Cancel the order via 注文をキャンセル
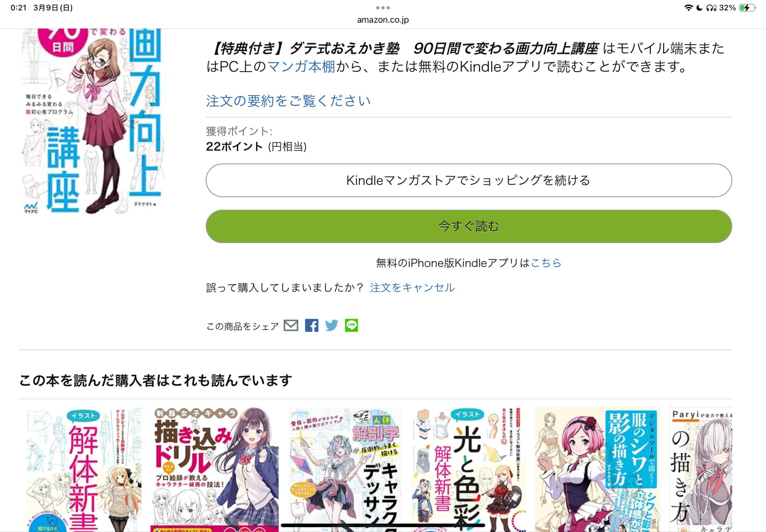The width and height of the screenshot is (766, 532). (412, 287)
